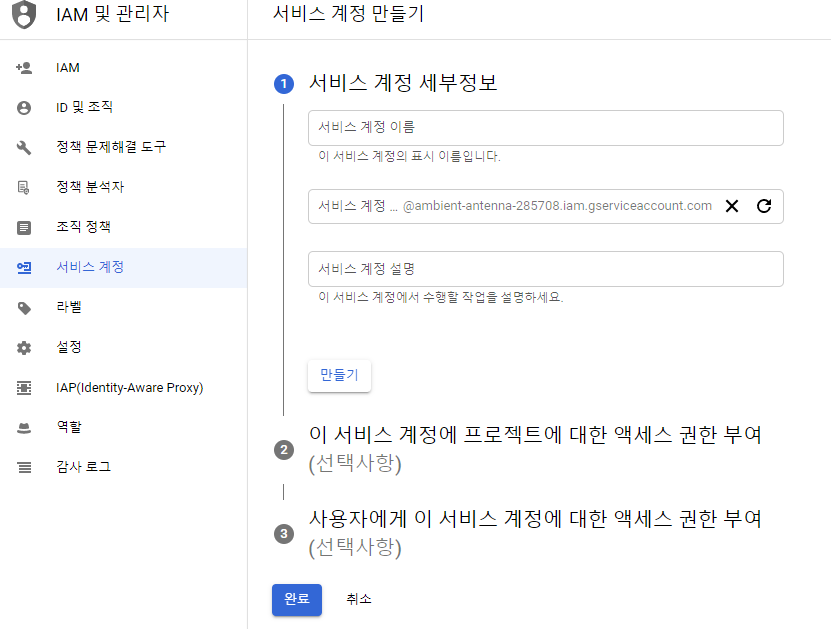Image resolution: width=831 pixels, height=629 pixels.
Task: Click the 만들기 button
Action: click(339, 376)
